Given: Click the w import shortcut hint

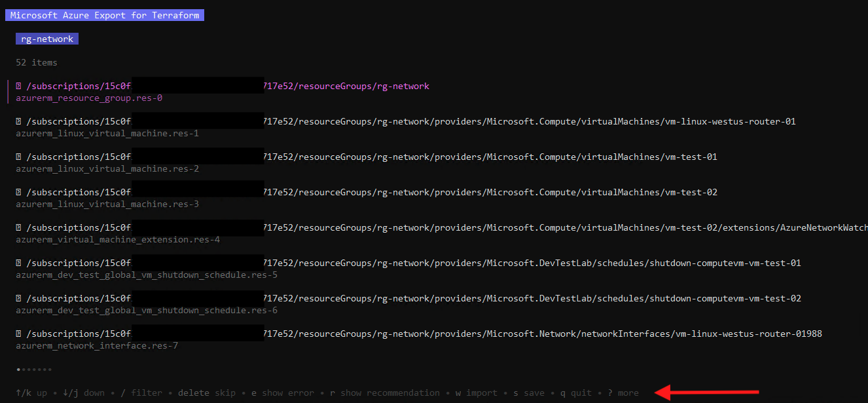Looking at the screenshot, I should point(477,393).
